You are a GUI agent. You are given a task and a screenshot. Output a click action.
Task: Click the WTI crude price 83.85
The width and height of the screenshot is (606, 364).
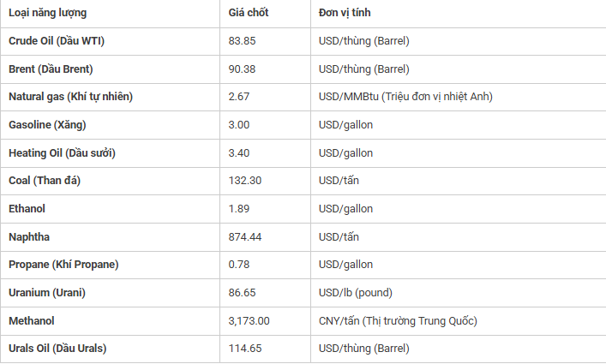click(x=242, y=41)
